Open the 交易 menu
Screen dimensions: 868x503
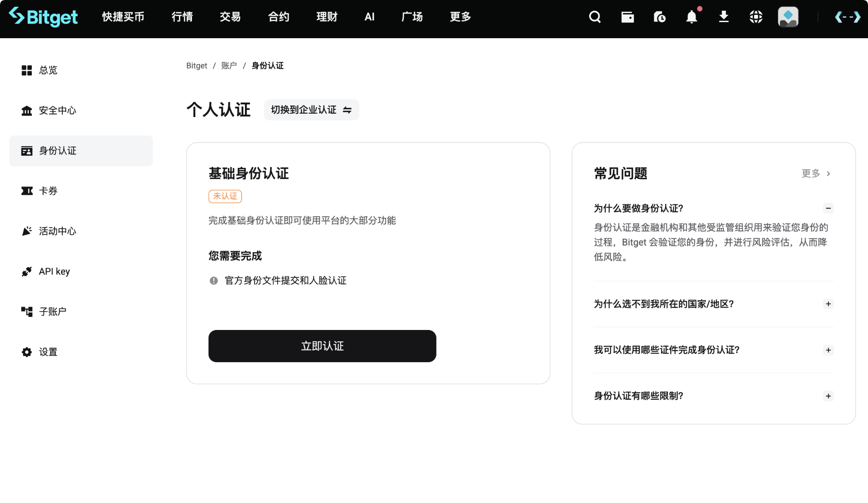[x=230, y=17]
